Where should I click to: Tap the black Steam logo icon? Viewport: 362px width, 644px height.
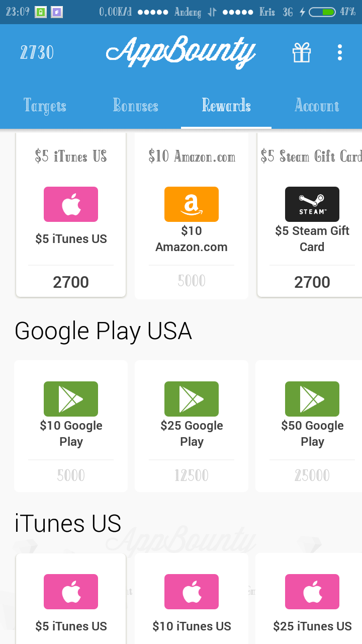312,204
